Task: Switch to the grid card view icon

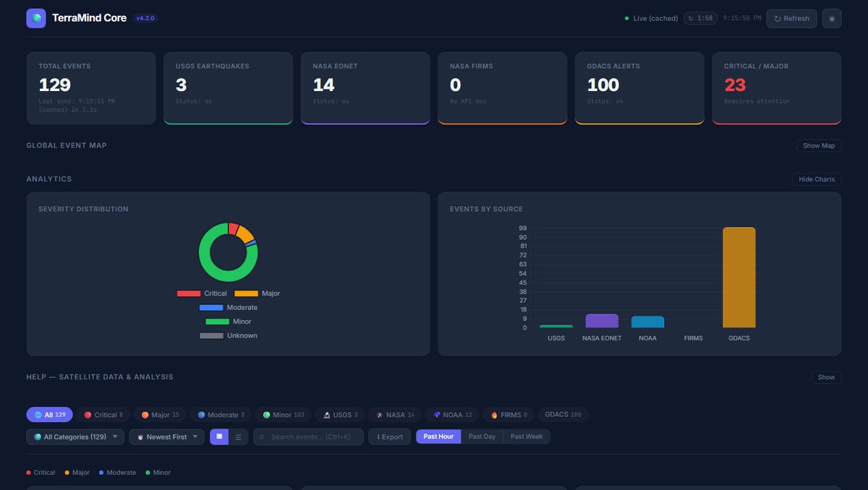Action: coord(219,437)
